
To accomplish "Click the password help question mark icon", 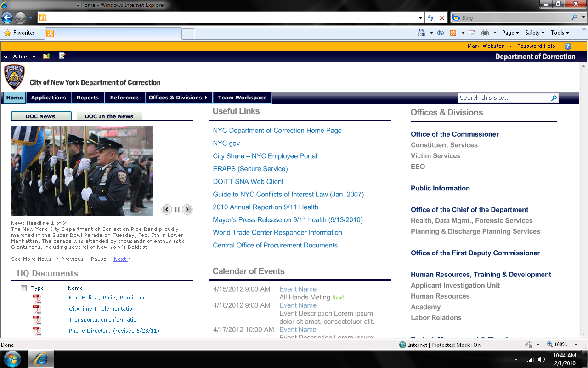I will (568, 46).
